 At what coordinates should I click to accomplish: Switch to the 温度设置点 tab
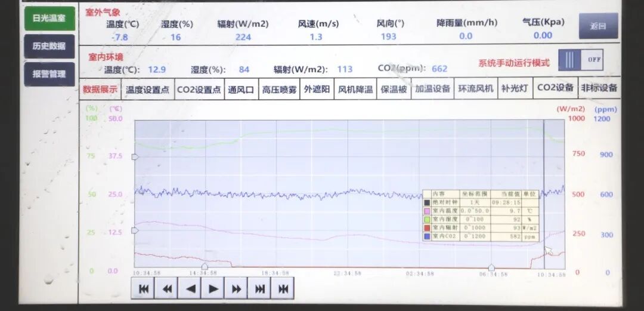pos(147,90)
